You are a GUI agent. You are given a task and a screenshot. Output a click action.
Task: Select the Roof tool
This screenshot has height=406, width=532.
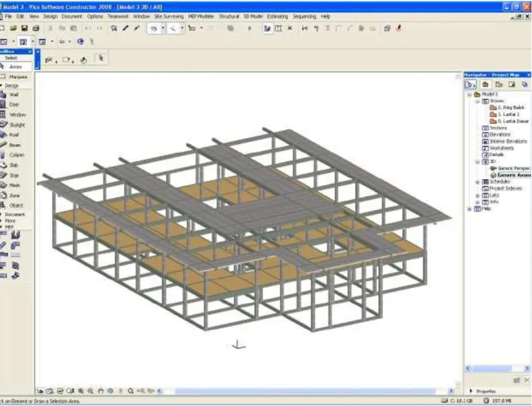coord(14,135)
